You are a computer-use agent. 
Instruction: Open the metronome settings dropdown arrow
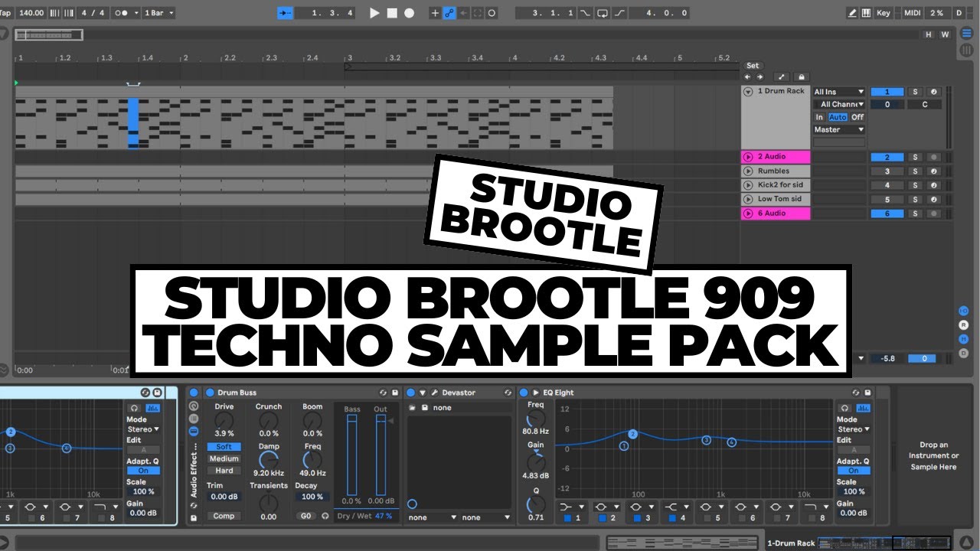pos(136,13)
